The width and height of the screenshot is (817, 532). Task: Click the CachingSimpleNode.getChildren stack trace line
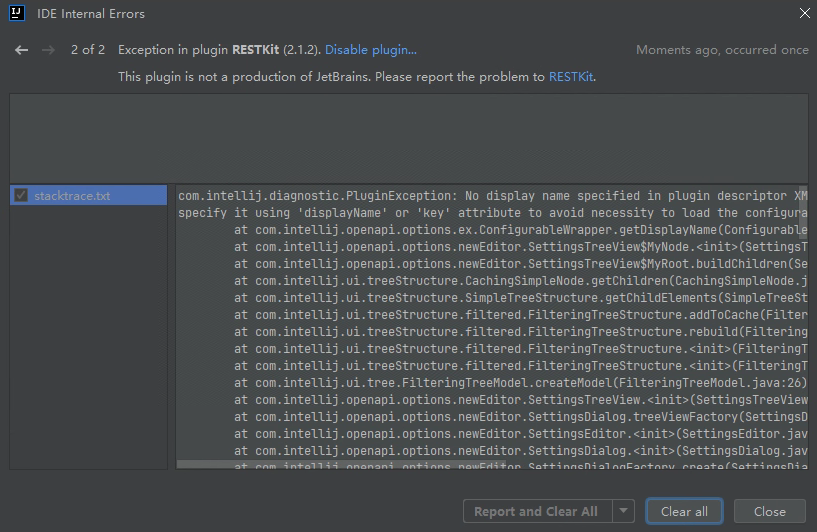(x=520, y=281)
